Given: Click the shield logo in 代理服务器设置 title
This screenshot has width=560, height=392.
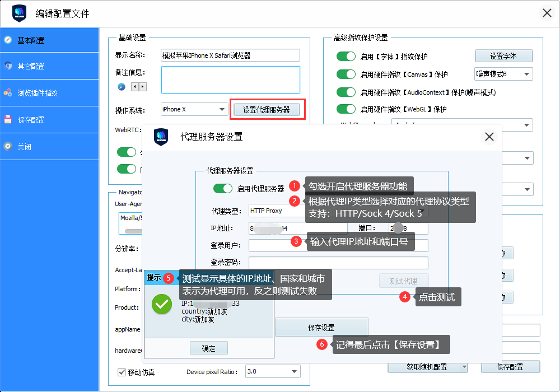Looking at the screenshot, I should click(x=161, y=137).
